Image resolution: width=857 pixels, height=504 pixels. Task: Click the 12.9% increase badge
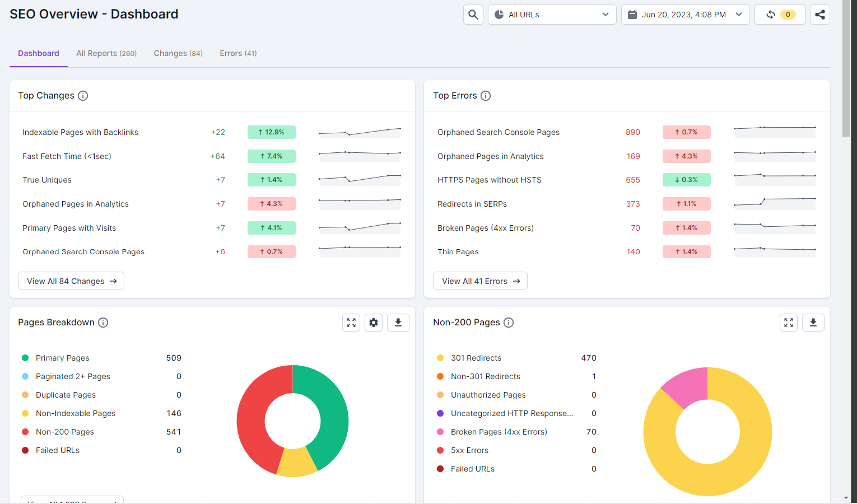(272, 132)
